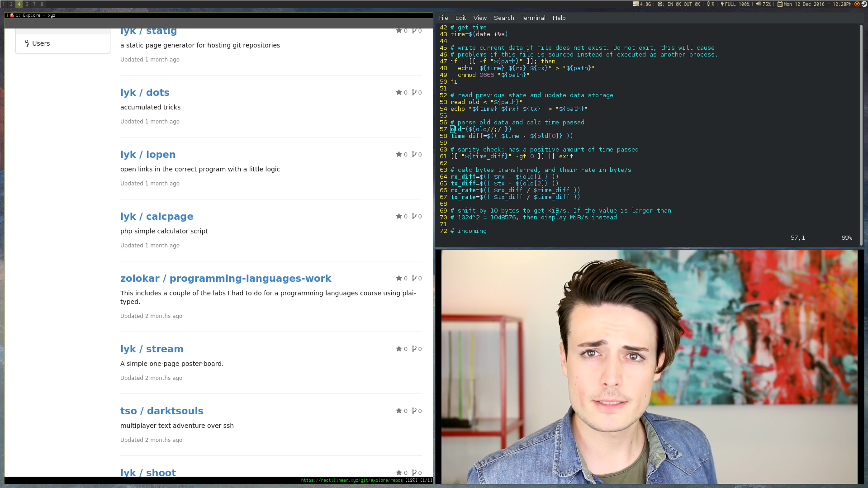Click 'Updated 2 months ago' under tso / darktsouls
Viewport: 868px width, 488px height.
[x=151, y=440]
